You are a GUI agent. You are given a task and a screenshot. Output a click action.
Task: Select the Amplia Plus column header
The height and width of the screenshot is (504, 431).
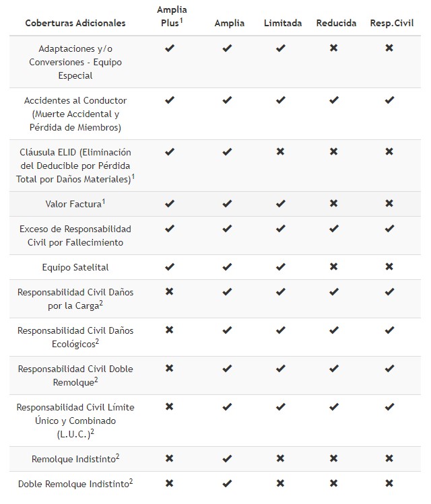171,16
